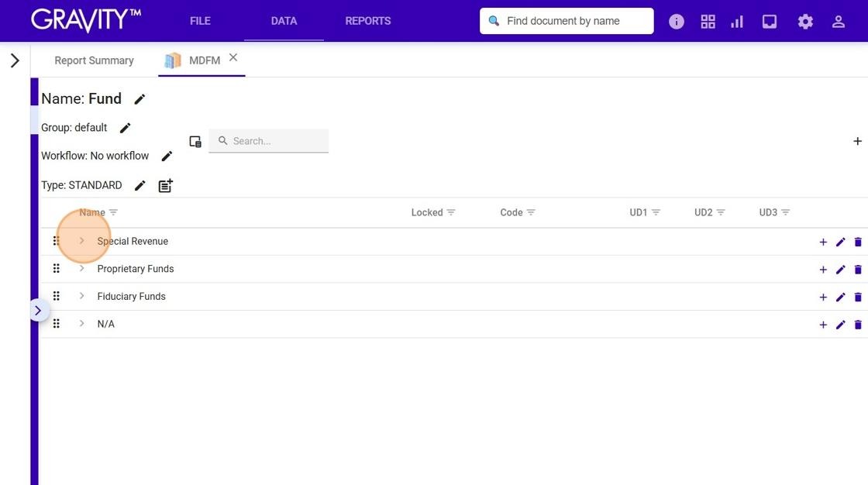868x485 pixels.
Task: Edit the N/A row
Action: click(840, 325)
